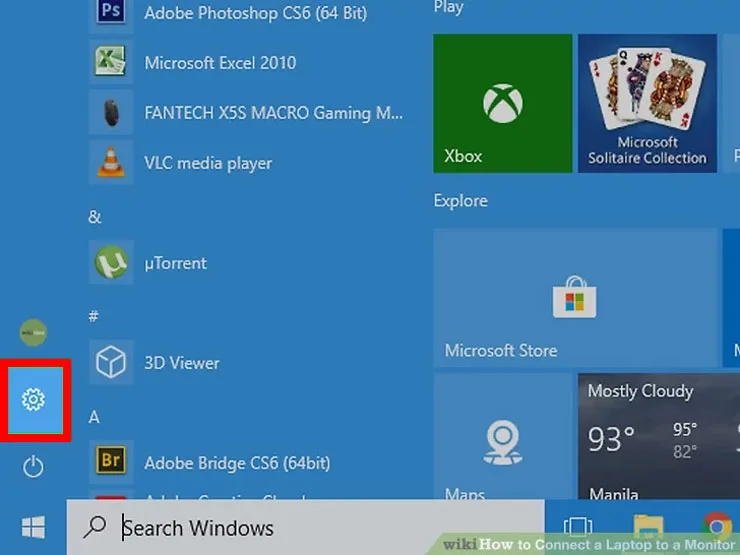Select the '#' alphabet group header
Viewport: 740px width, 555px height.
[93, 316]
